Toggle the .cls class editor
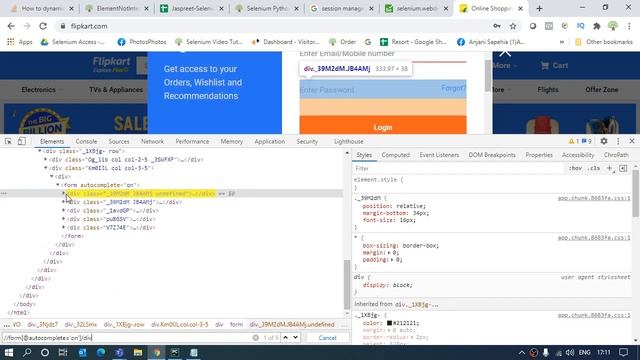The width and height of the screenshot is (640, 360). (x=593, y=168)
